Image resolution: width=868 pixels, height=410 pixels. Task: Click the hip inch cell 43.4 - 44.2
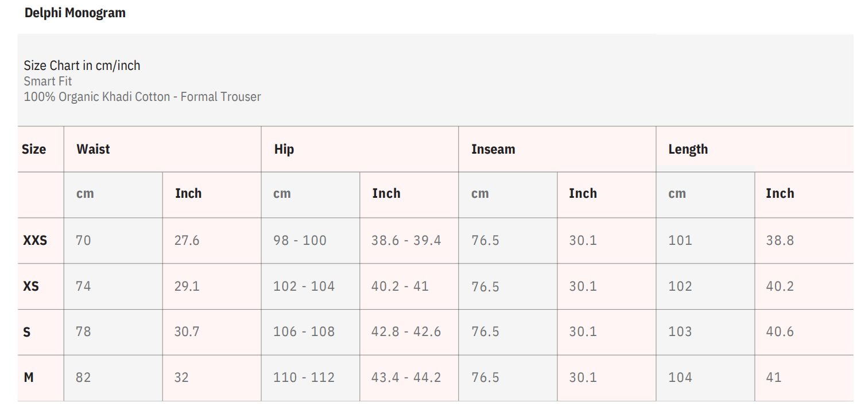(x=406, y=378)
